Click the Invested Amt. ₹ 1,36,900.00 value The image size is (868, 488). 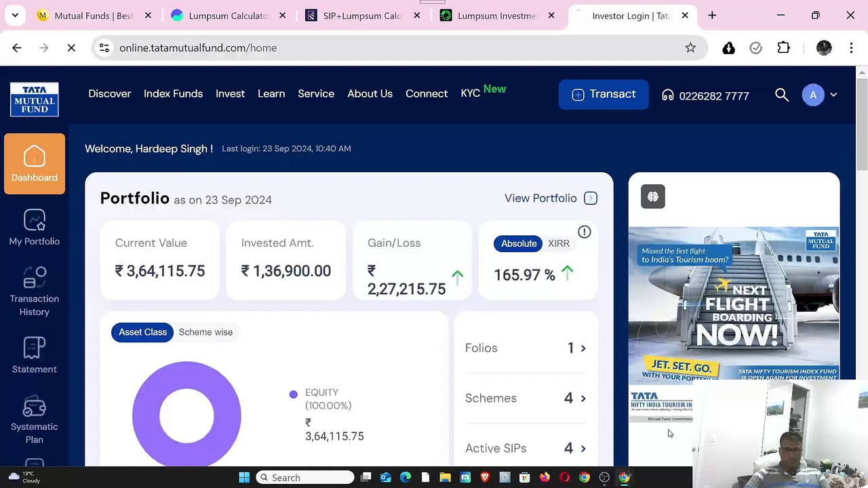286,271
